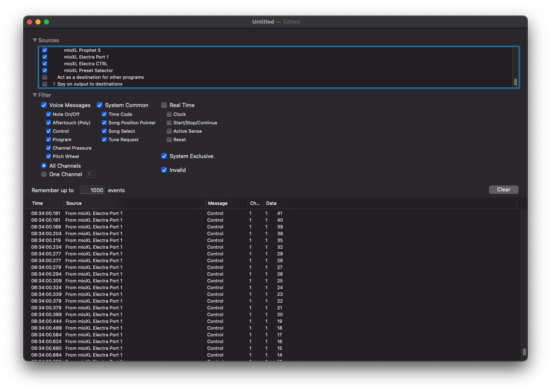This screenshot has height=392, width=551.
Task: Uncheck the Control filter
Action: click(49, 131)
